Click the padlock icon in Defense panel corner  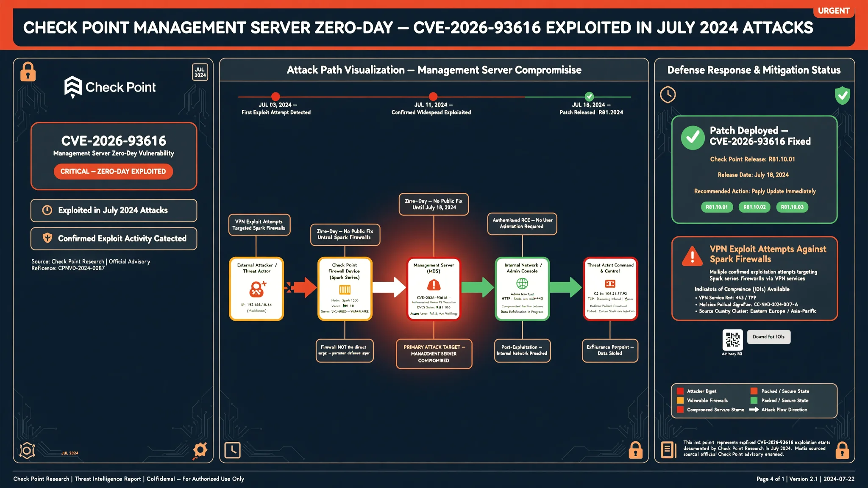tap(842, 450)
